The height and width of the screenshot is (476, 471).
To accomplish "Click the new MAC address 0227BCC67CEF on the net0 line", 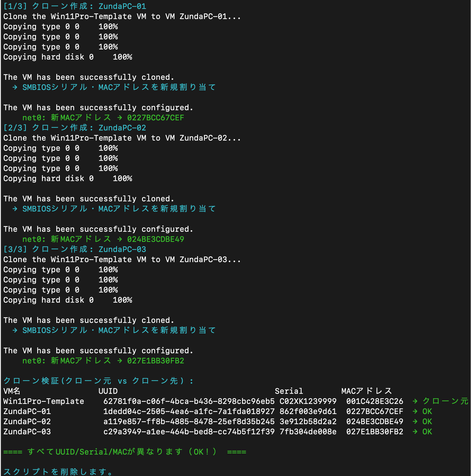I will point(155,118).
